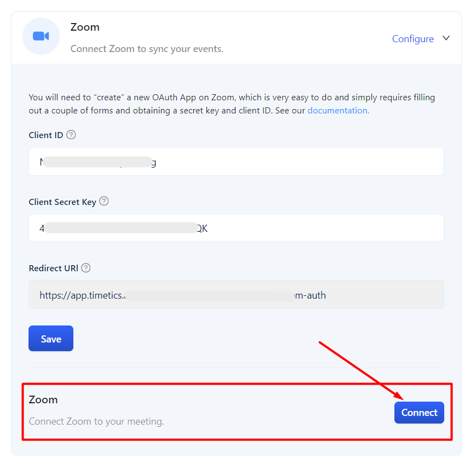
Task: Open the Configure link
Action: [x=412, y=38]
